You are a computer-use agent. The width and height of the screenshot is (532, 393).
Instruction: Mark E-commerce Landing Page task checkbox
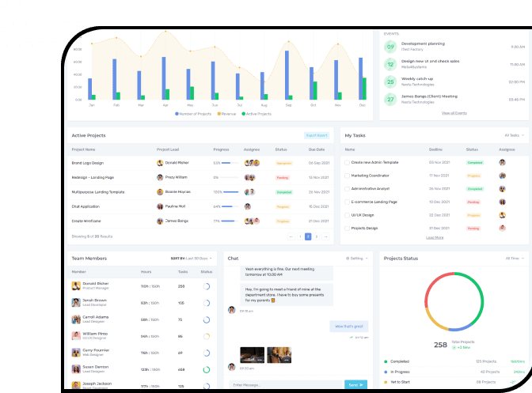347,202
